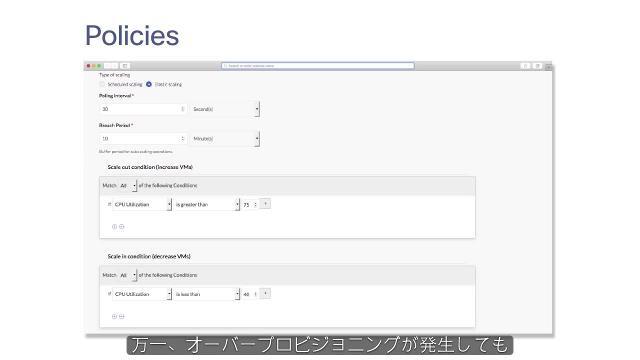Remove a Scale in condition using minus icon
This screenshot has width=640, height=360.
(x=122, y=316)
